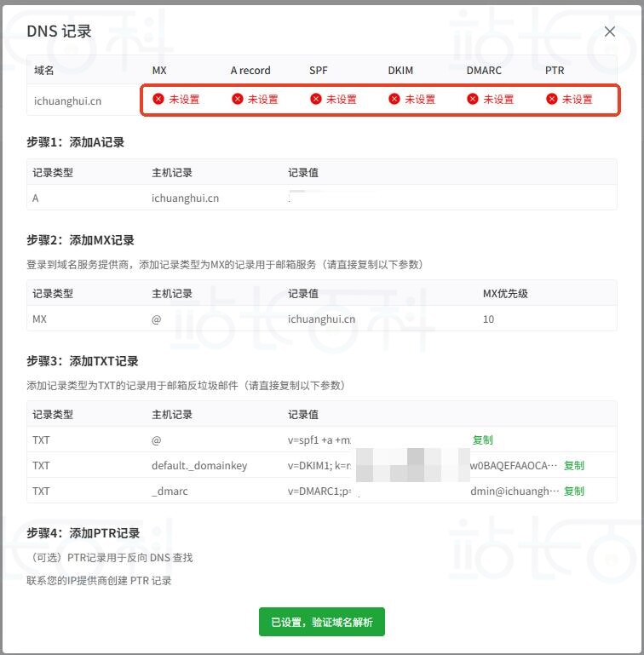The image size is (644, 655).
Task: Select the _dmarc host record text
Action: click(x=170, y=491)
